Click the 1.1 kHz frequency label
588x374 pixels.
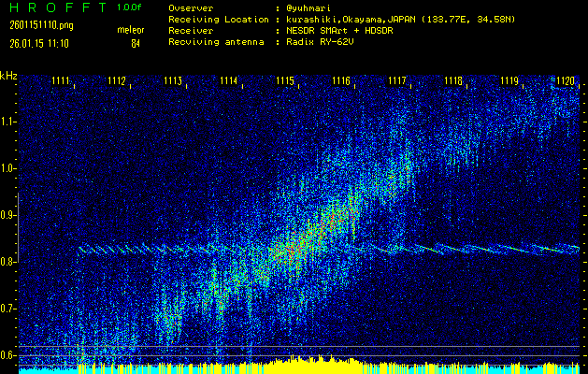pyautogui.click(x=8, y=122)
